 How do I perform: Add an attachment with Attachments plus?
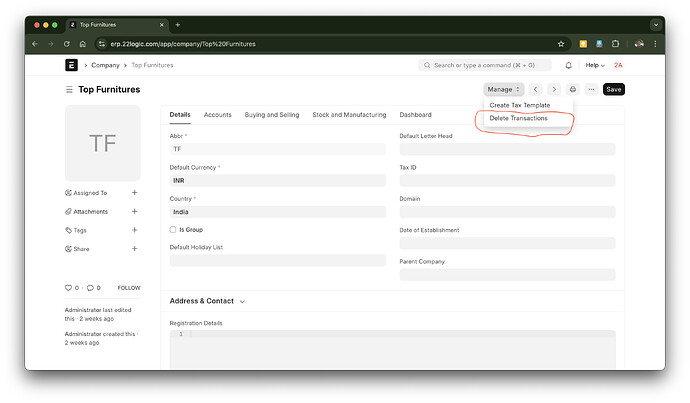pos(135,212)
